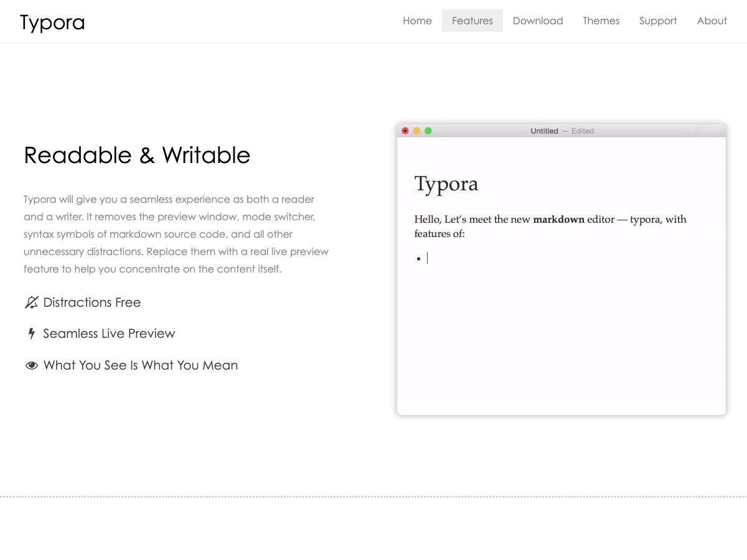Image resolution: width=747 pixels, height=560 pixels.
Task: Click the lightning bolt Live Preview icon
Action: click(x=31, y=334)
